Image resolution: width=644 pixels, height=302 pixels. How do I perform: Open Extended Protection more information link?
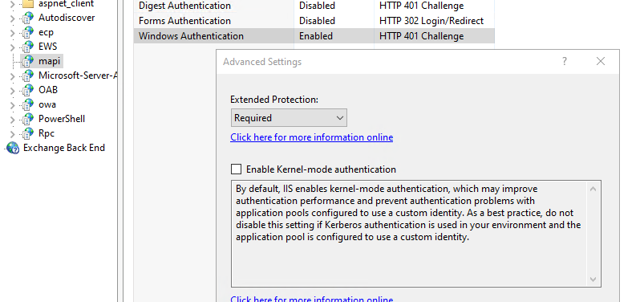[x=311, y=137]
